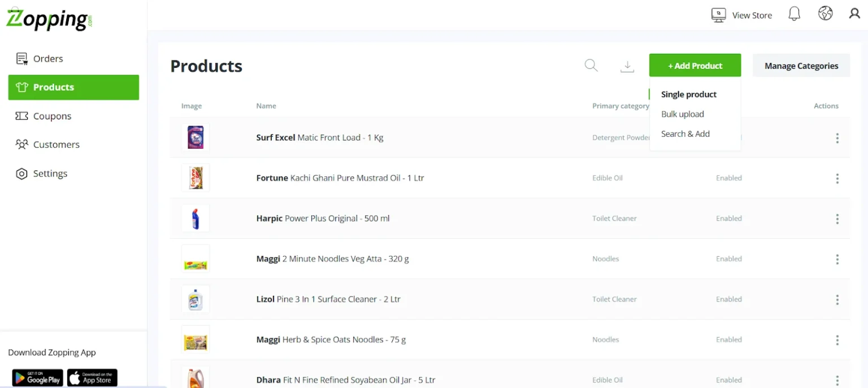
Task: Open actions menu for Harpic row
Action: [837, 219]
